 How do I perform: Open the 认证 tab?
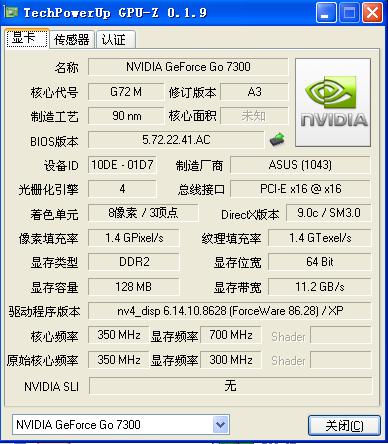click(115, 40)
